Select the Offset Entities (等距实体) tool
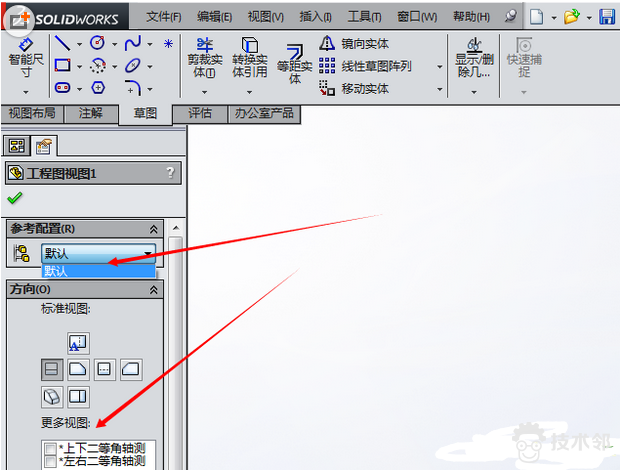620x473 pixels. [x=295, y=62]
